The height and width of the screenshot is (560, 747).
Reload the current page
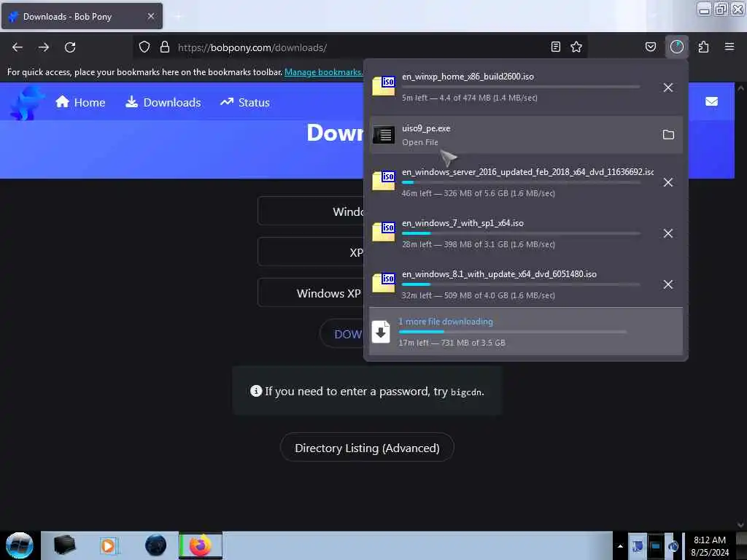[70, 47]
